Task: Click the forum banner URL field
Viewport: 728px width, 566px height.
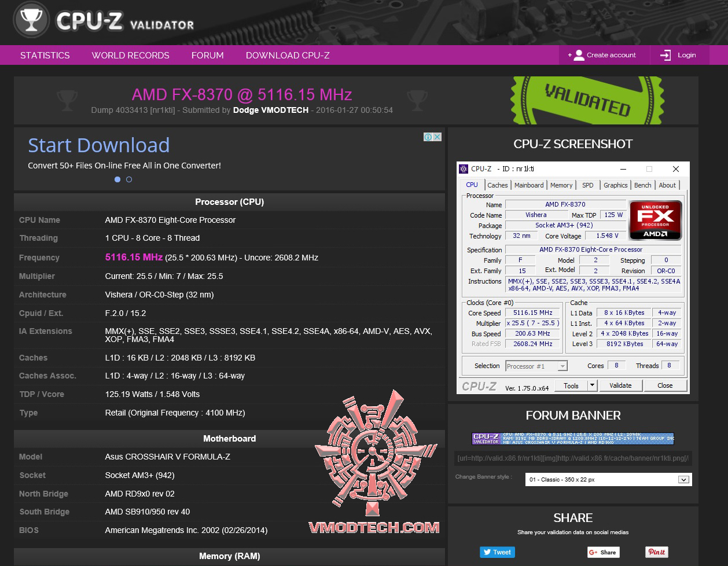Action: point(573,458)
